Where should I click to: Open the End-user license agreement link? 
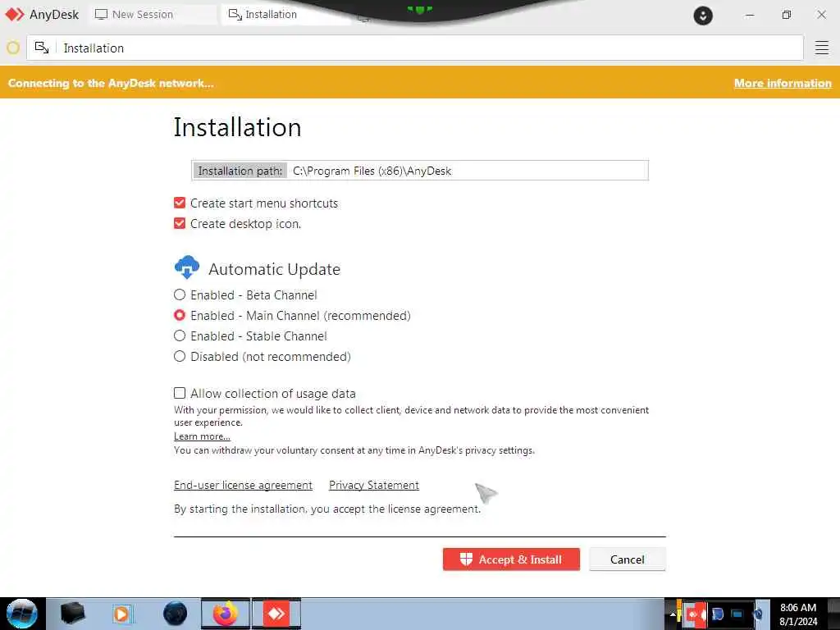[x=243, y=485]
